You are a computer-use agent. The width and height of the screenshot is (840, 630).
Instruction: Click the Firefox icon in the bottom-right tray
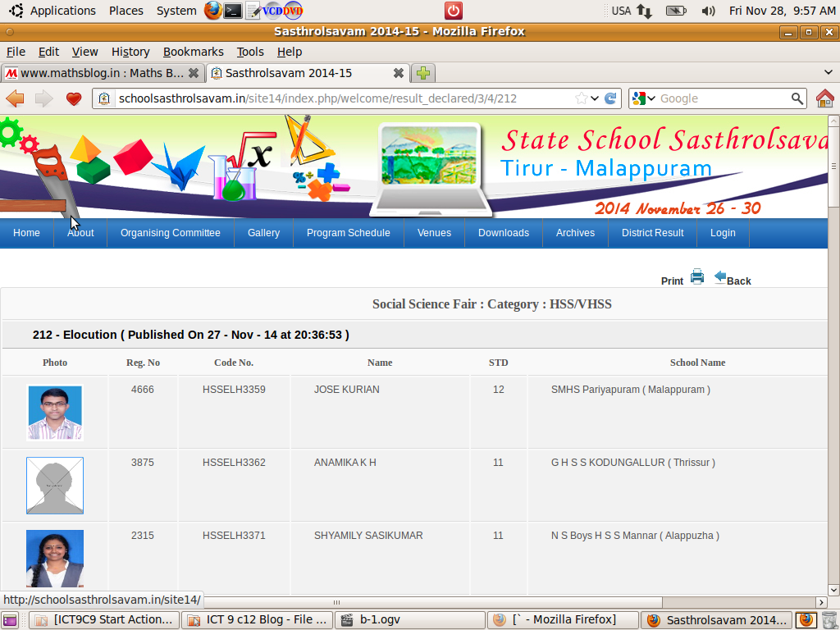[806, 620]
